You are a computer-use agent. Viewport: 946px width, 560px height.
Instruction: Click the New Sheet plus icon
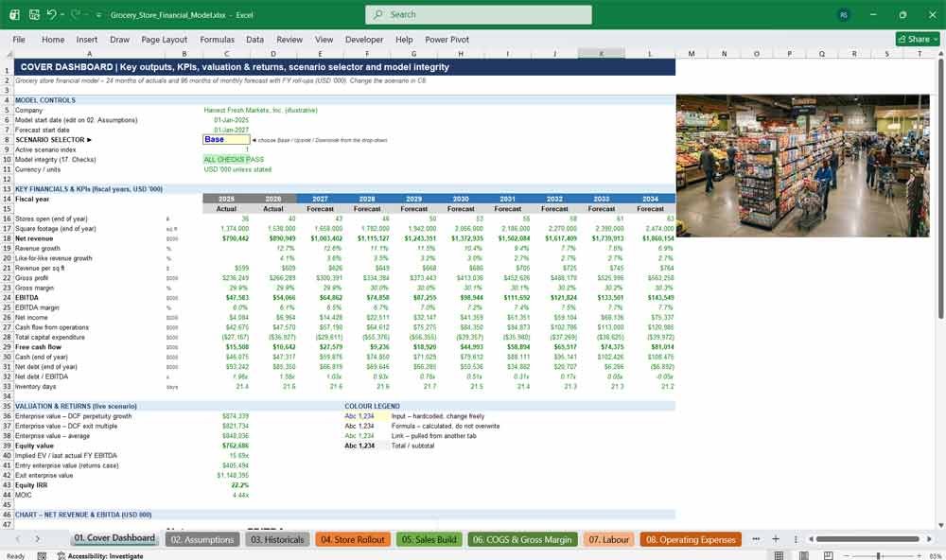[x=776, y=539]
